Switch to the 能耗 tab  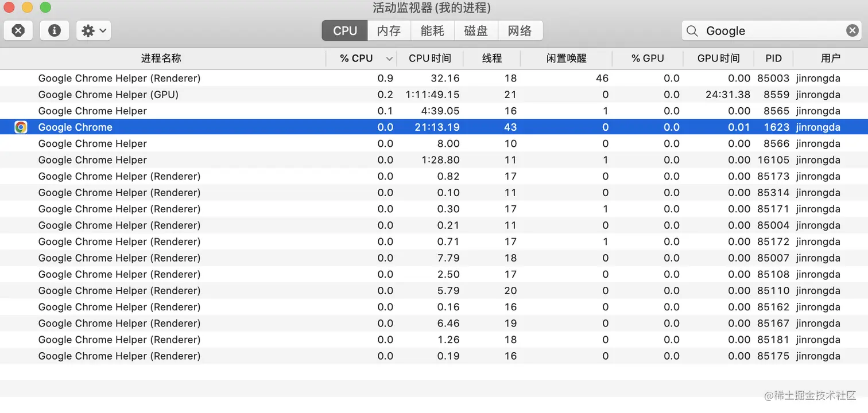pyautogui.click(x=432, y=31)
